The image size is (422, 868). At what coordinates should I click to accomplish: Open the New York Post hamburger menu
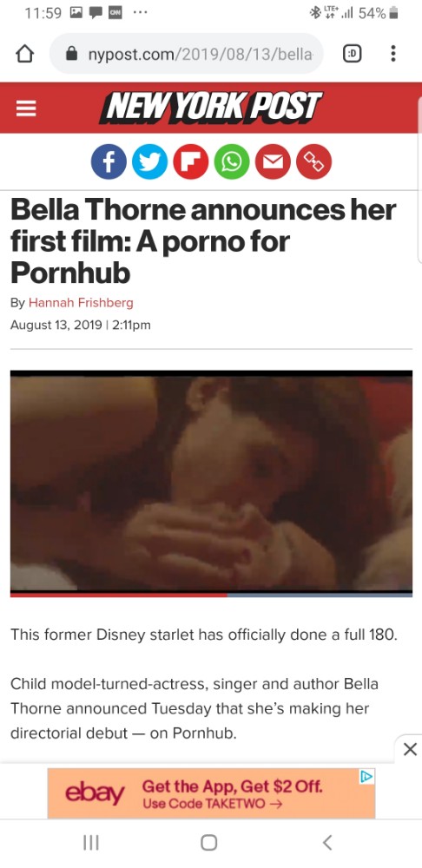[x=26, y=108]
